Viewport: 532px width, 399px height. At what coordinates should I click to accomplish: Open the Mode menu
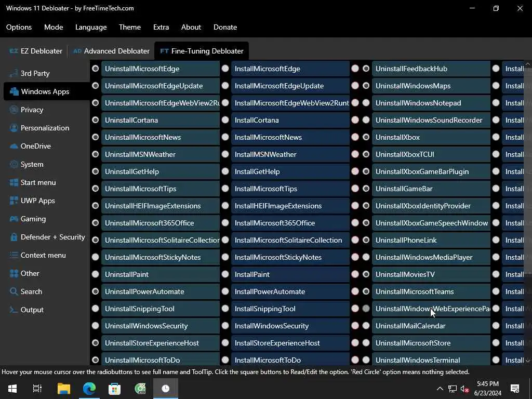click(x=54, y=27)
